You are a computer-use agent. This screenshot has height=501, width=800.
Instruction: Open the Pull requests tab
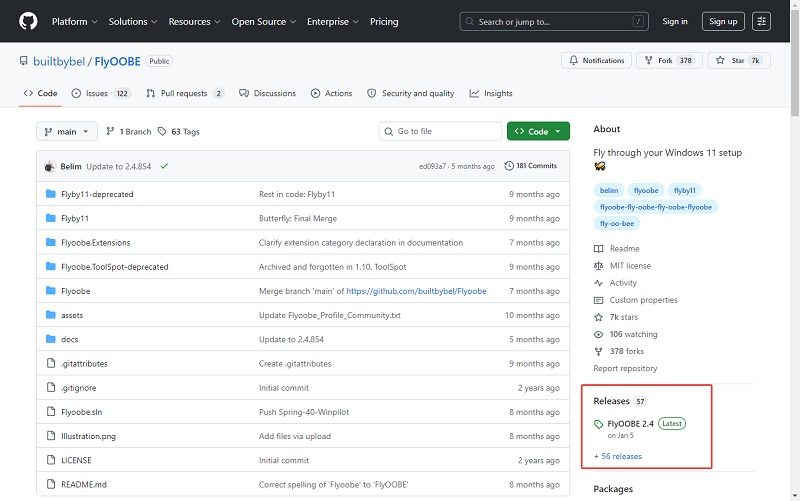click(185, 93)
